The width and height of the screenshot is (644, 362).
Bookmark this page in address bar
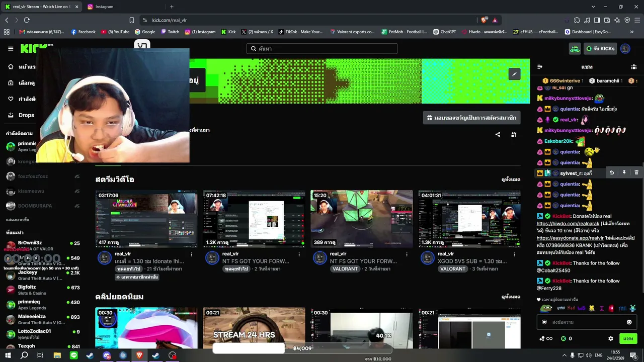[x=132, y=20]
